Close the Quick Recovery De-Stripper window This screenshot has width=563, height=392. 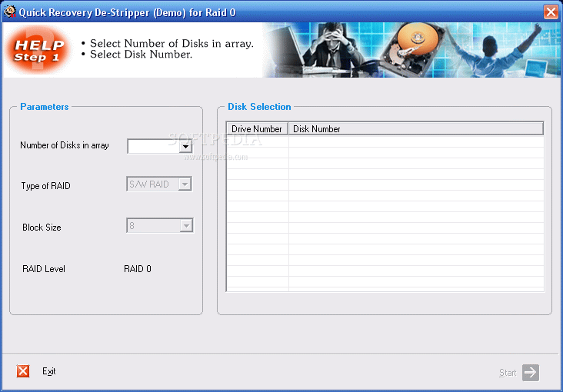(x=551, y=12)
